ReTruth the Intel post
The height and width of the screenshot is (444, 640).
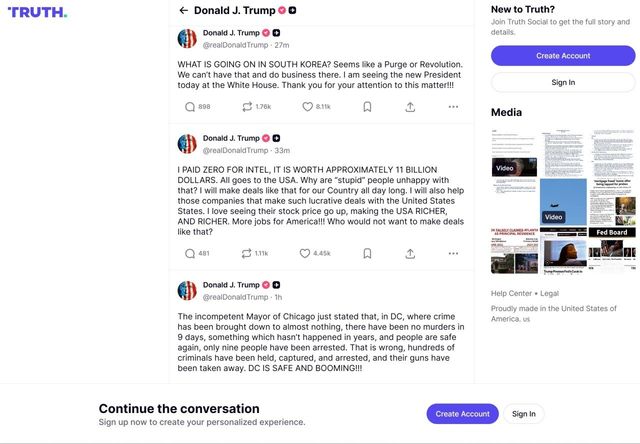point(248,253)
